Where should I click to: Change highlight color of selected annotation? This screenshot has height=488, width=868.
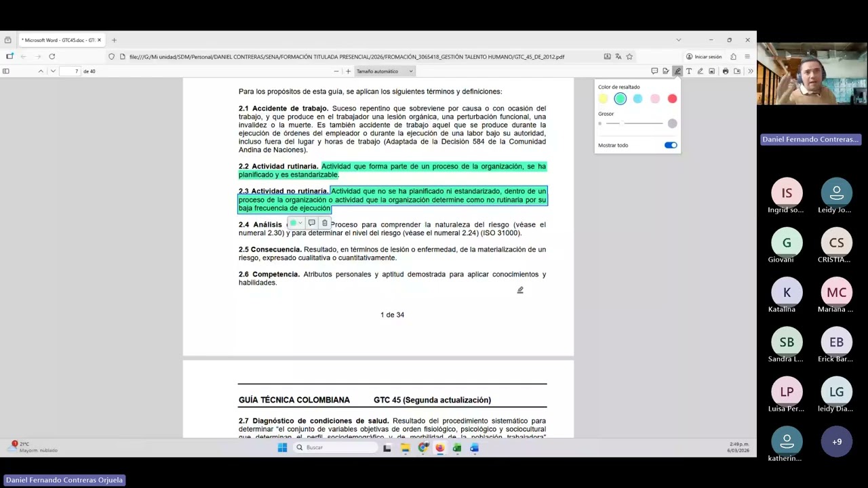point(296,223)
